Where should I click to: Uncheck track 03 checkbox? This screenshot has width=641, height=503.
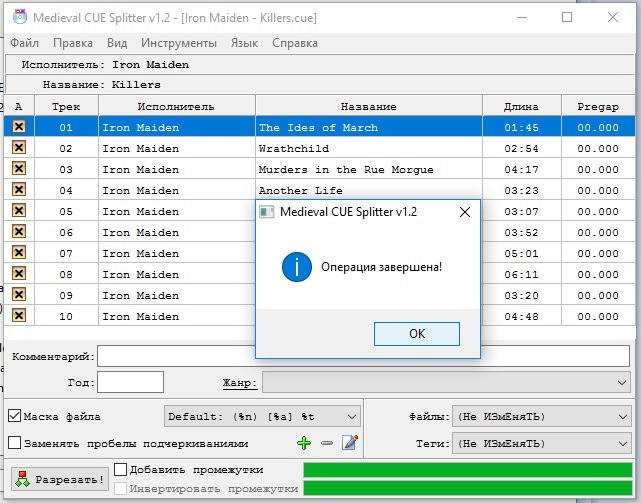[x=19, y=168]
